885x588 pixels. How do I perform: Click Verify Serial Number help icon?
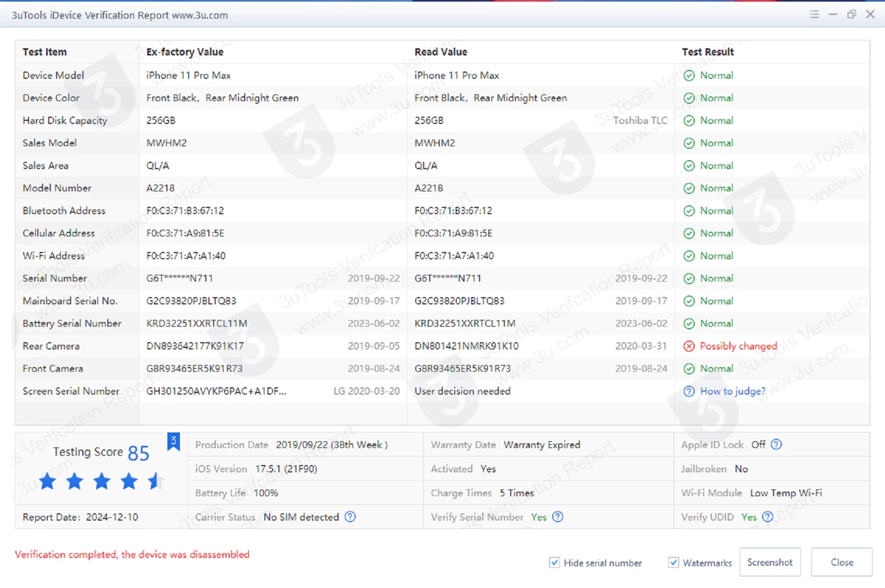558,517
